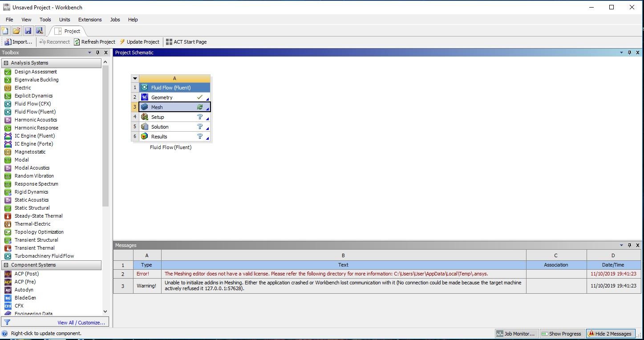Open the Jobs menu

[115, 20]
